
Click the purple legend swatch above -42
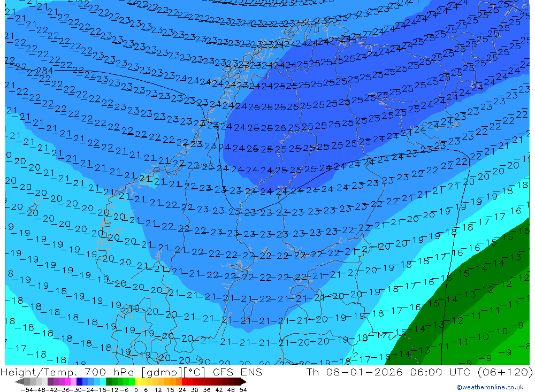(50, 381)
